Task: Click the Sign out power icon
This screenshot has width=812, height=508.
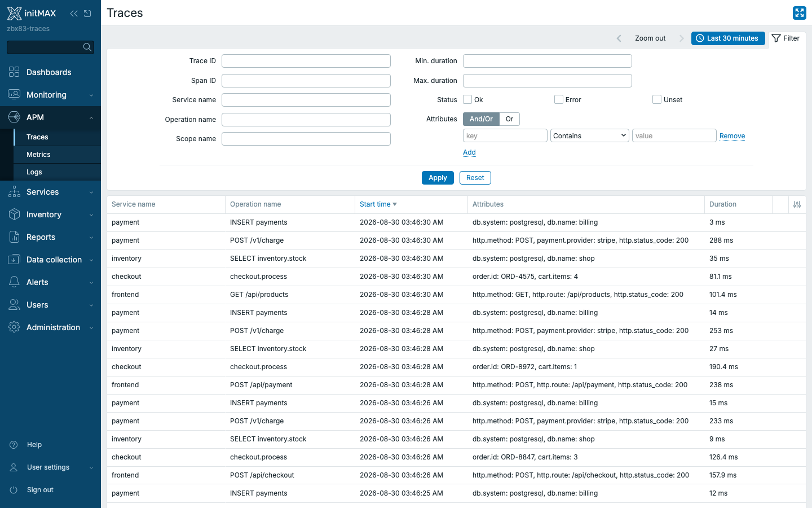Action: (x=14, y=490)
